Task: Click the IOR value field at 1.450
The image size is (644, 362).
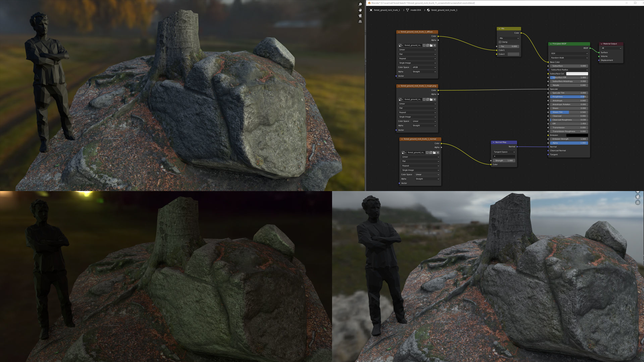Action: click(569, 124)
